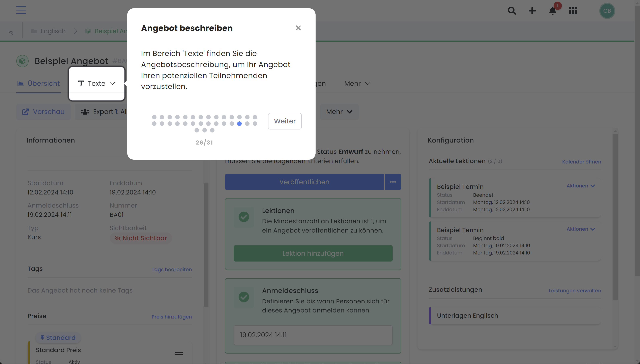Click the Anmeldeschluss green checkmark
Image resolution: width=640 pixels, height=364 pixels.
tap(243, 297)
